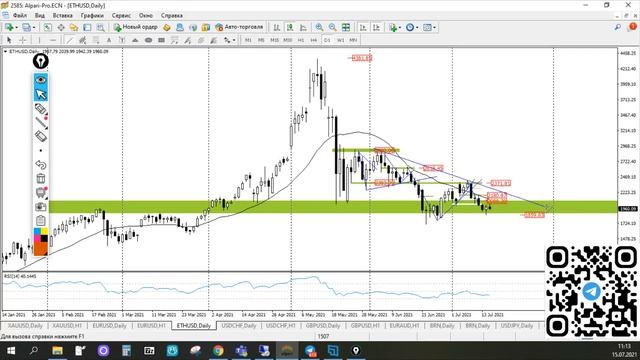Screen dimensions: 640x360
Task: Switch chart to bar chart type
Action: click(276, 27)
